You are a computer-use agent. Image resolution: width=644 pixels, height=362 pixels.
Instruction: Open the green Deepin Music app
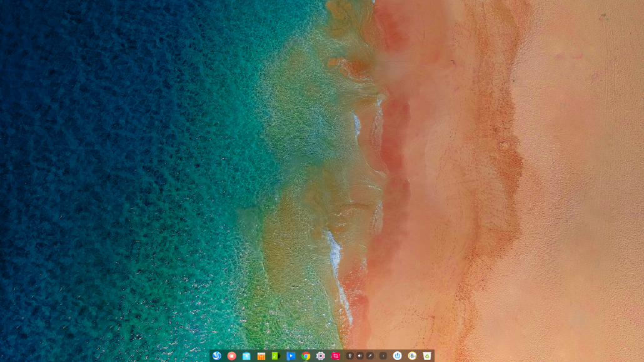[x=276, y=356]
